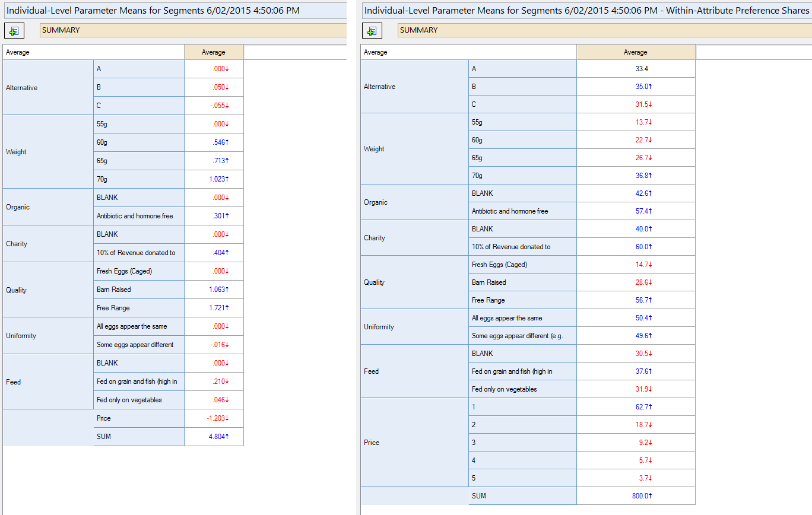Viewport: 812px width, 515px height.
Task: Click the SUM value 800.0 cell
Action: coord(635,495)
